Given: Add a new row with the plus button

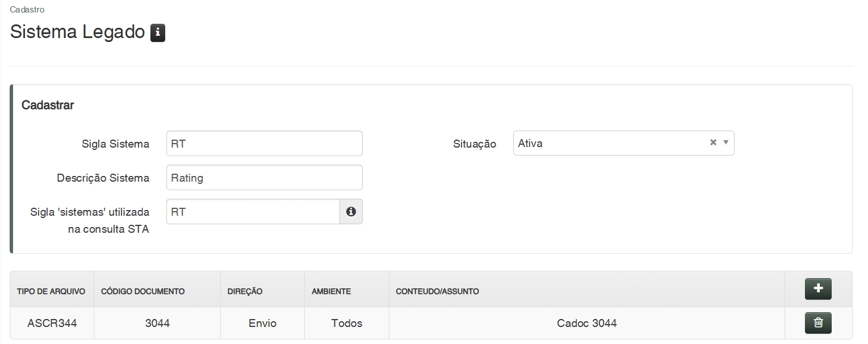Looking at the screenshot, I should (x=817, y=289).
